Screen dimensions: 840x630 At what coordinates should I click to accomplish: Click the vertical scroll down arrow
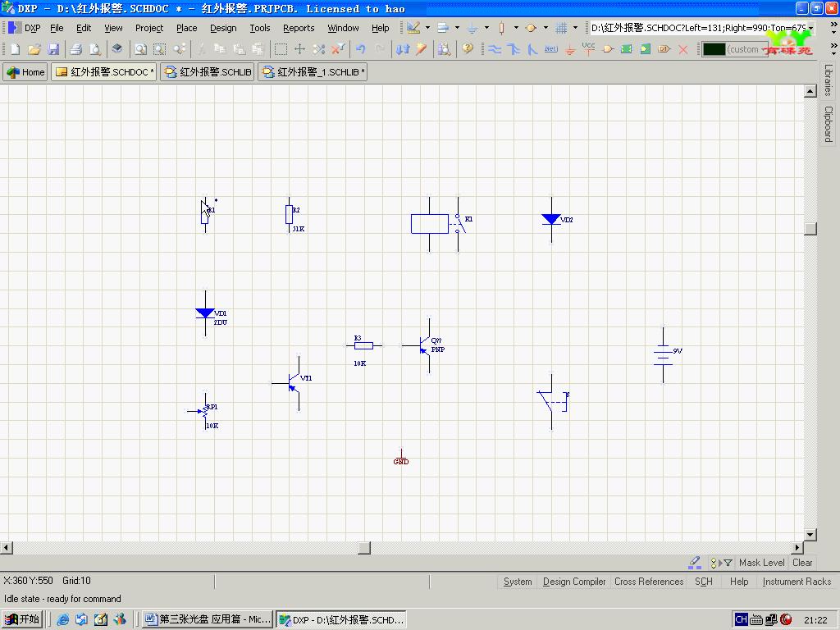tap(810, 535)
